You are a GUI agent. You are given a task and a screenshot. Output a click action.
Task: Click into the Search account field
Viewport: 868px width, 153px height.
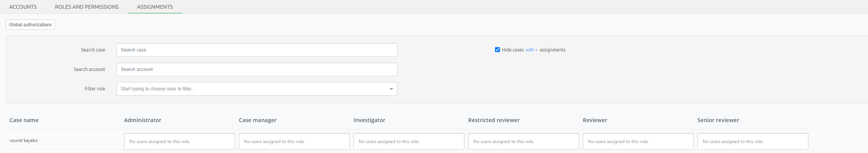256,69
